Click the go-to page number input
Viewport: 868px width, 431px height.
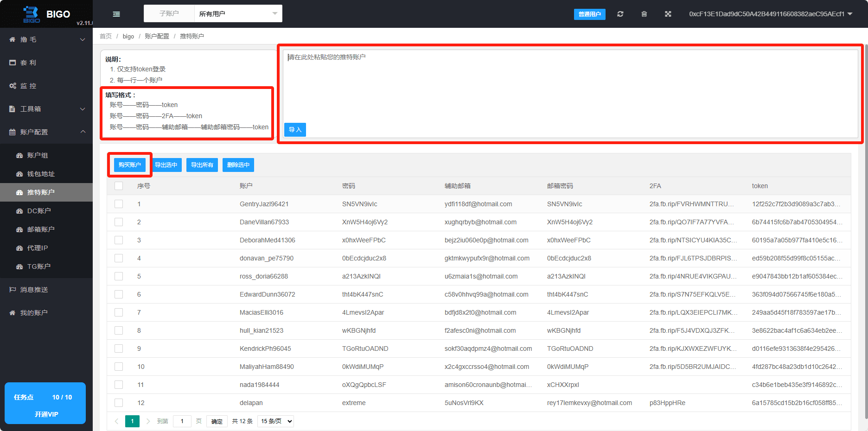pos(182,421)
